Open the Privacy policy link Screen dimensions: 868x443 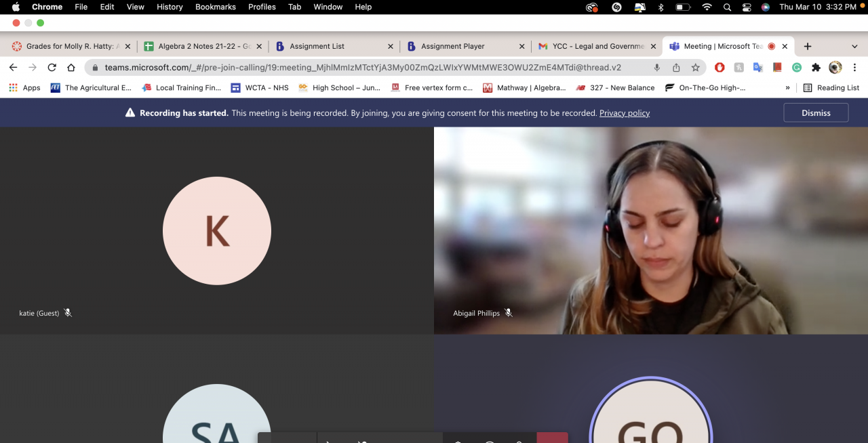[x=625, y=113]
